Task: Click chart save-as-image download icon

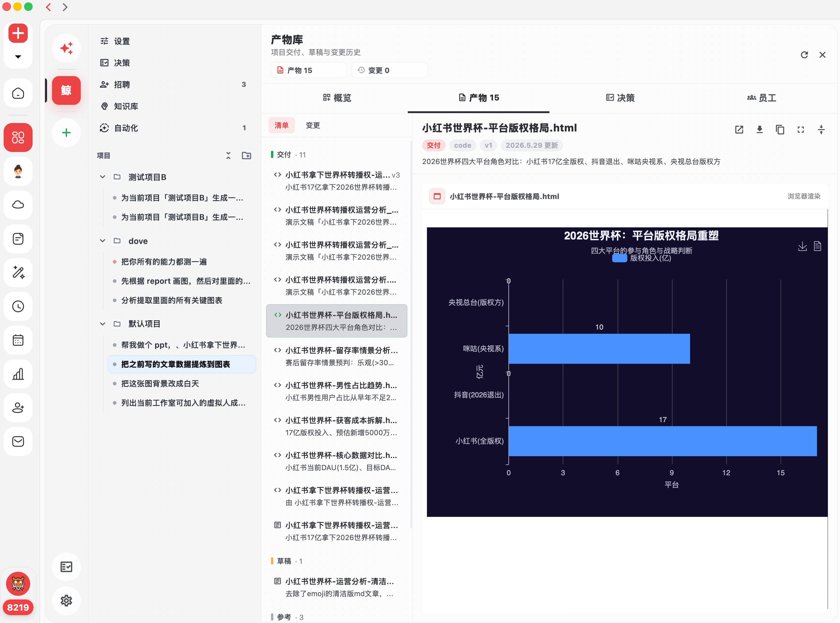Action: (802, 247)
